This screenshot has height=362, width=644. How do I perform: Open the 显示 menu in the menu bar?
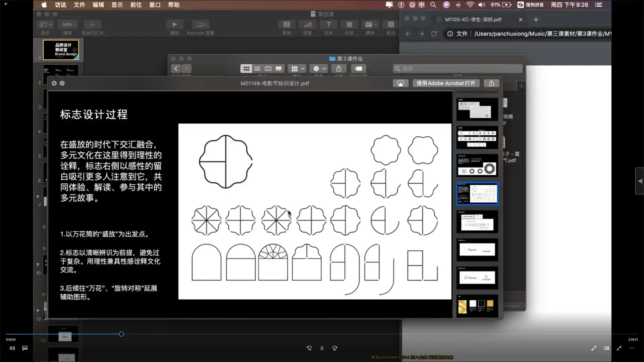pyautogui.click(x=117, y=5)
